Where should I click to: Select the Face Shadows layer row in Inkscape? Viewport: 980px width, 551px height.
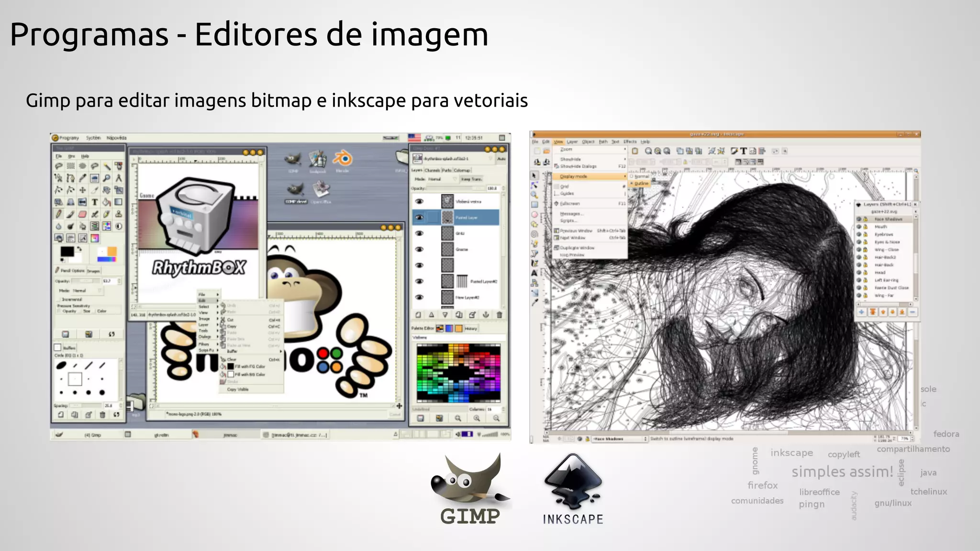point(884,219)
